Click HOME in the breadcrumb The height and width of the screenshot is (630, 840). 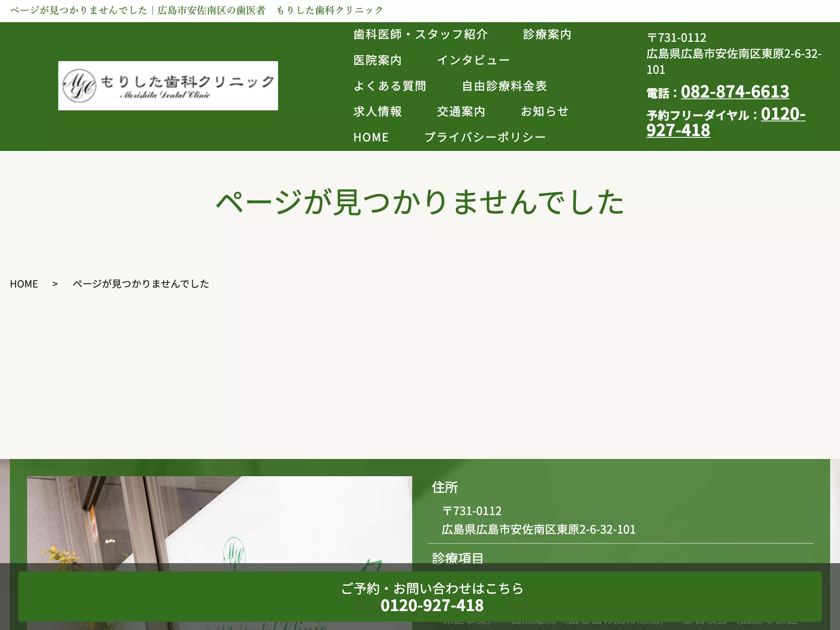coord(24,284)
